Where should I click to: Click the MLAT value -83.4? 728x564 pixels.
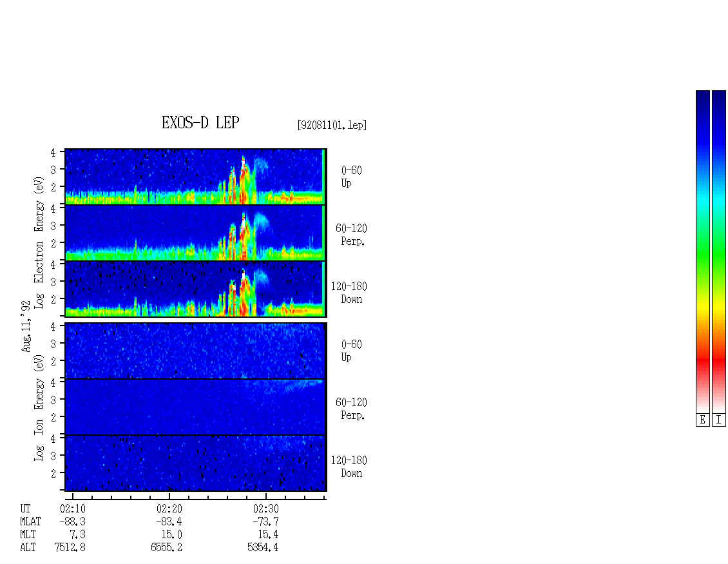tap(169, 521)
